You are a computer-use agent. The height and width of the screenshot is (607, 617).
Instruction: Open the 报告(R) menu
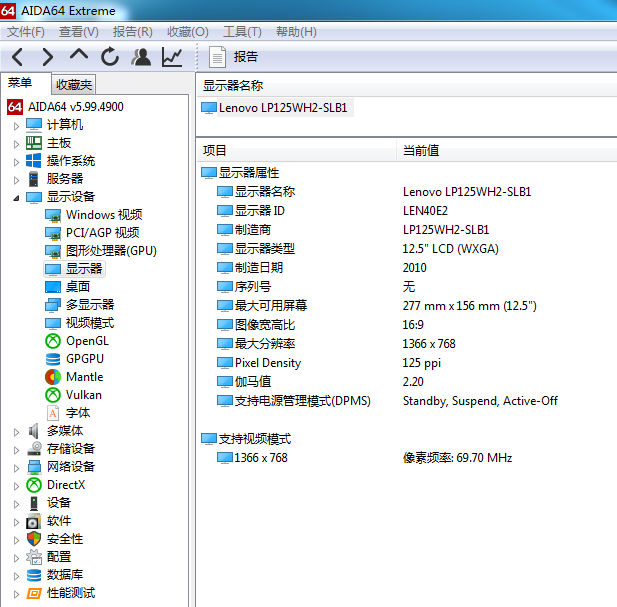(x=133, y=31)
